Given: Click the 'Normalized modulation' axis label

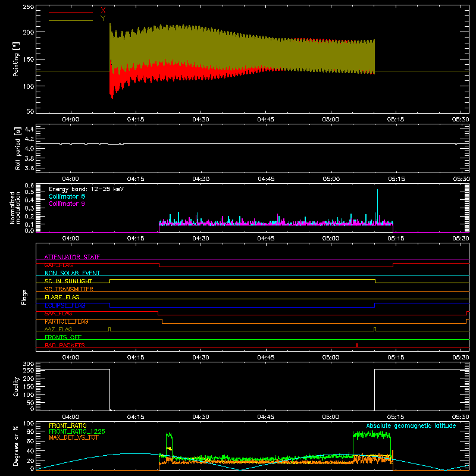Looking at the screenshot, I should click(15, 208).
